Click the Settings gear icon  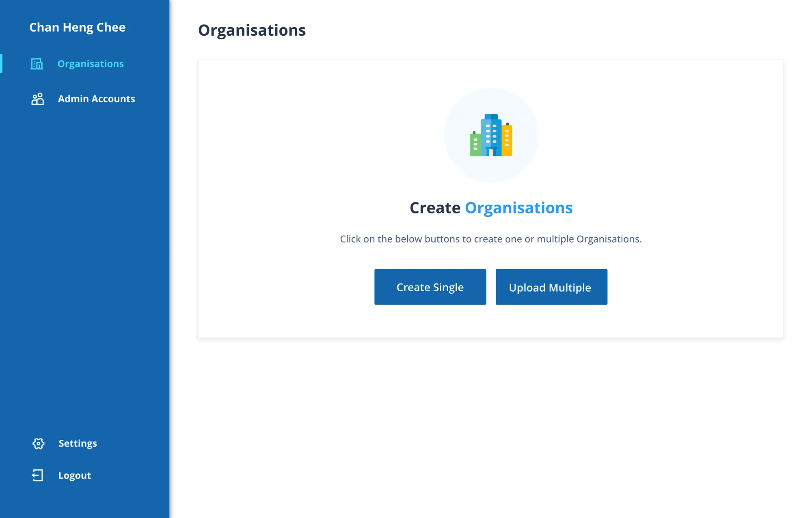click(39, 443)
